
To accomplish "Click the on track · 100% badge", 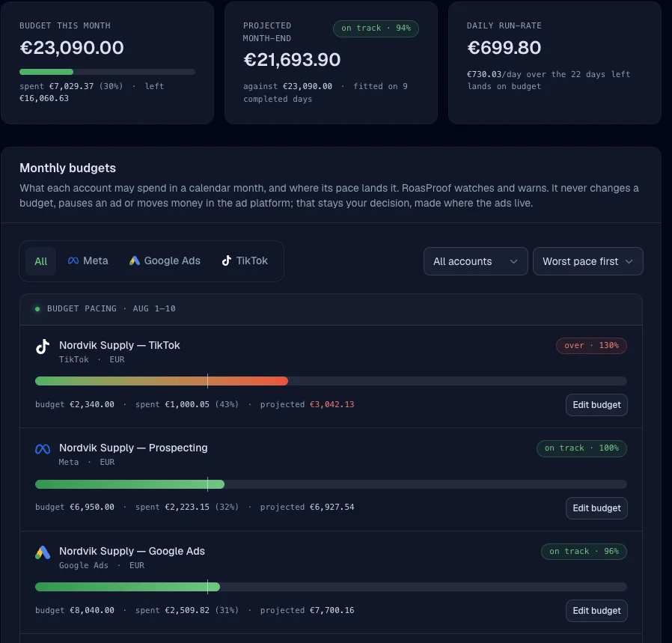I will 581,448.
